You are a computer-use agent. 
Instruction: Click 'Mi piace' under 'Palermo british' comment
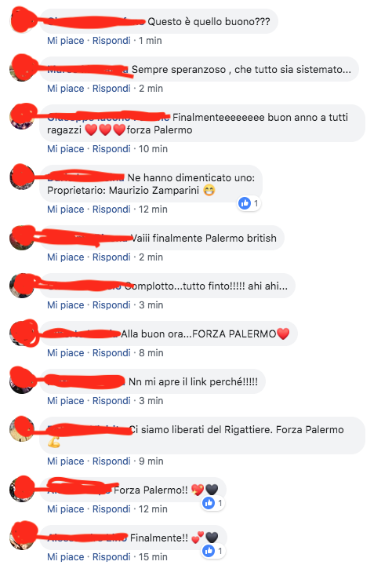66,257
